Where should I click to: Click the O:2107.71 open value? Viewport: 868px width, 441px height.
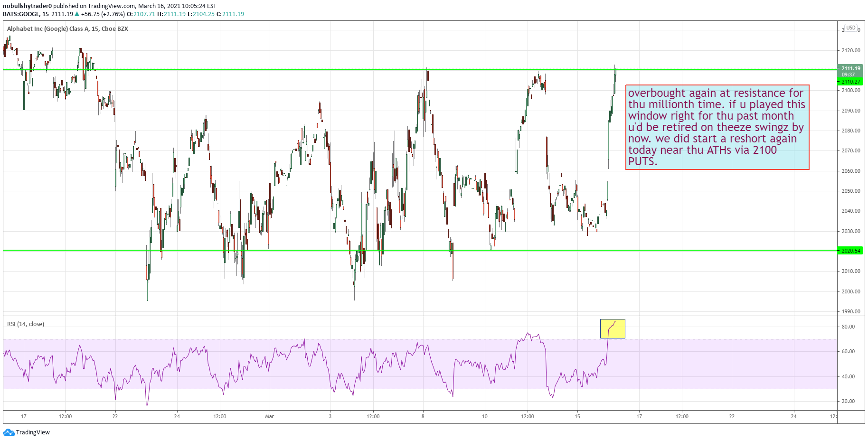click(141, 14)
